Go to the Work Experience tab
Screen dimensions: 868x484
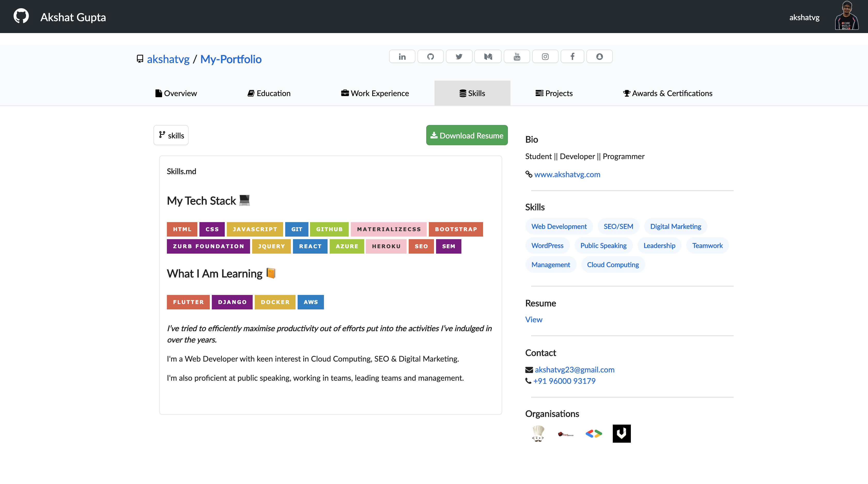click(x=375, y=93)
